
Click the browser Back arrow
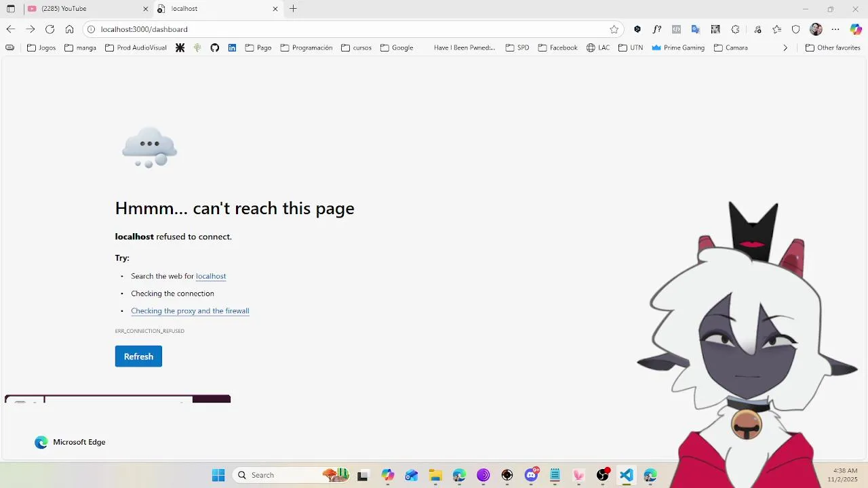coord(10,29)
